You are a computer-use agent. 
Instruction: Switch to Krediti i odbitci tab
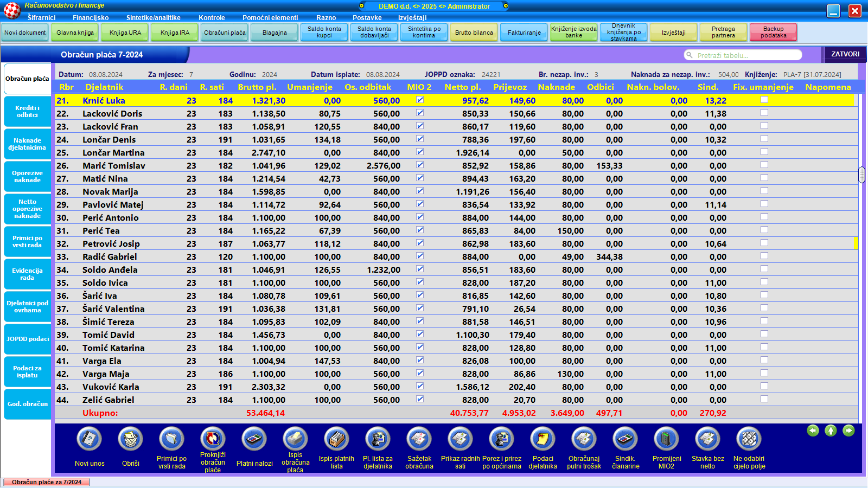(x=27, y=111)
